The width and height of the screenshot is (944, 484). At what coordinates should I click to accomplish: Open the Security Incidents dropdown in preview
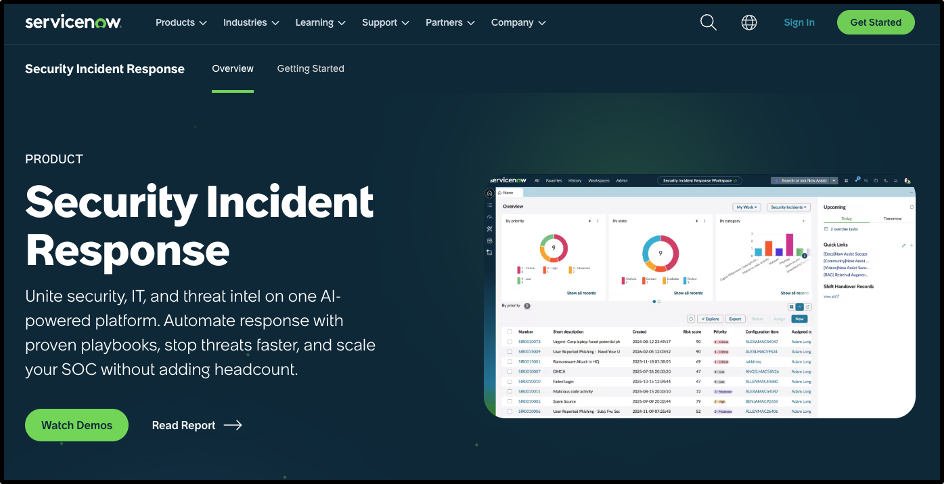coord(789,207)
